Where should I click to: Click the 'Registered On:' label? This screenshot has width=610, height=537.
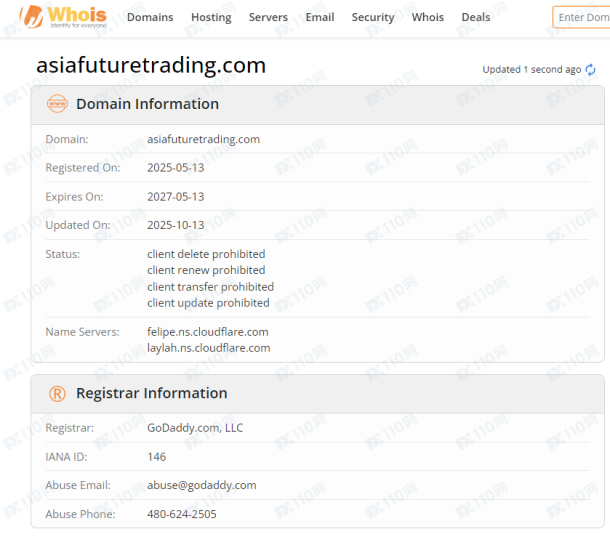(x=83, y=168)
